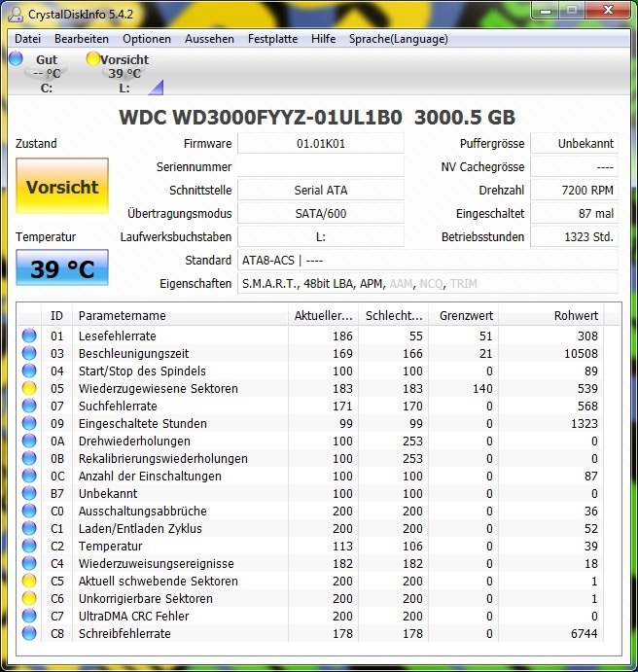Click the status icon for Laden/Entladen Zyklus
Viewport: 638px width, 672px height.
click(x=29, y=528)
